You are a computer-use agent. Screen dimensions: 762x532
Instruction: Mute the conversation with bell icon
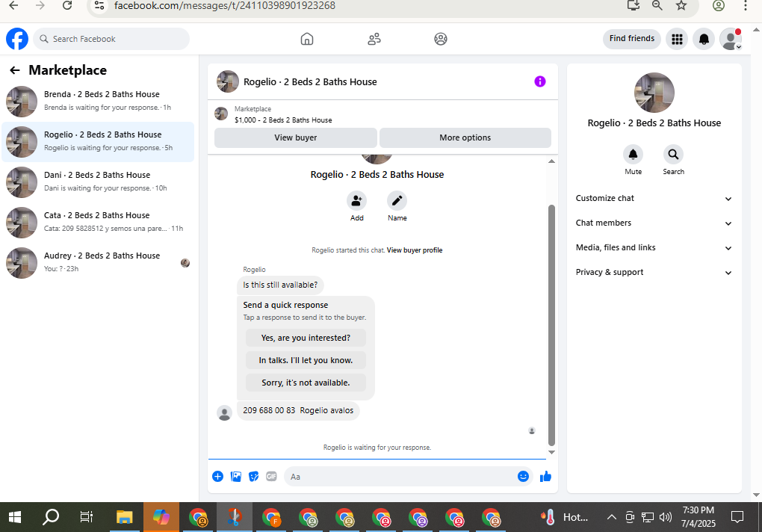[633, 155]
